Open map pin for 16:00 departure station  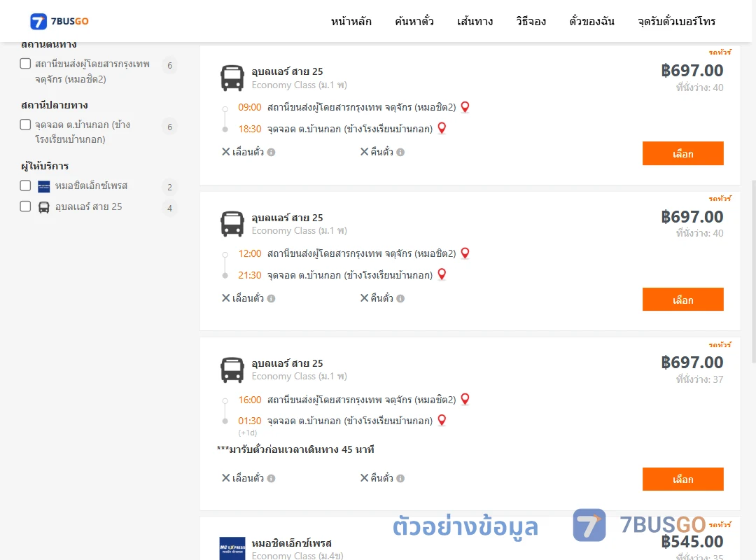tap(465, 400)
